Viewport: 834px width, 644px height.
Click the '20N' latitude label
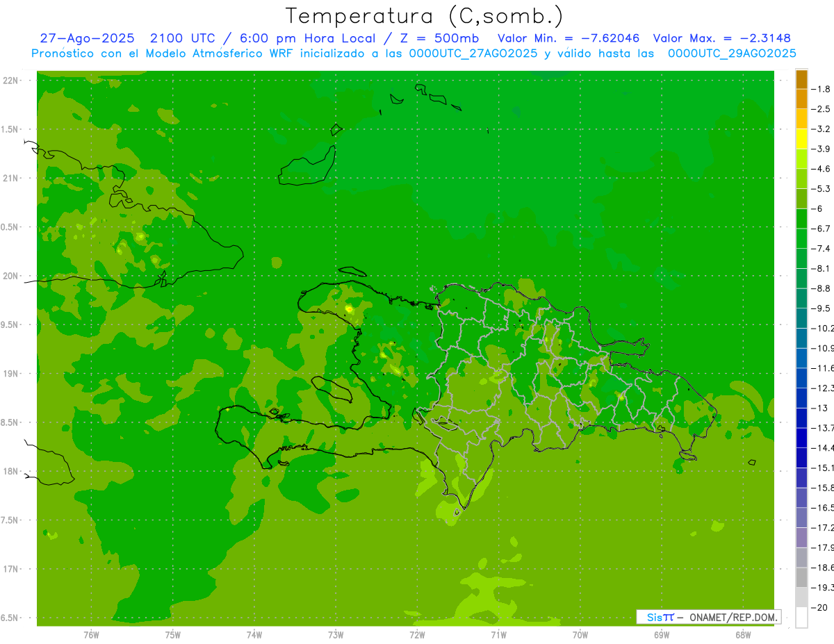tap(12, 276)
